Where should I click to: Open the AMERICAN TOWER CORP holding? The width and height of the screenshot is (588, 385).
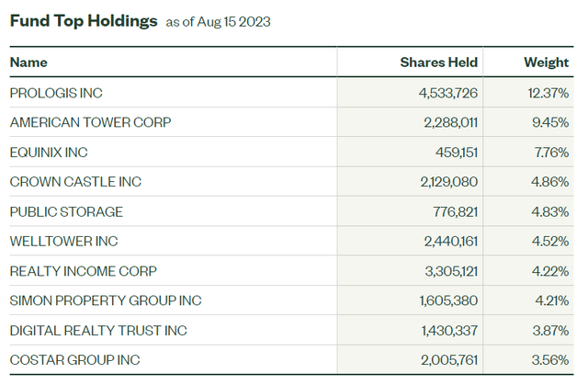tap(90, 122)
